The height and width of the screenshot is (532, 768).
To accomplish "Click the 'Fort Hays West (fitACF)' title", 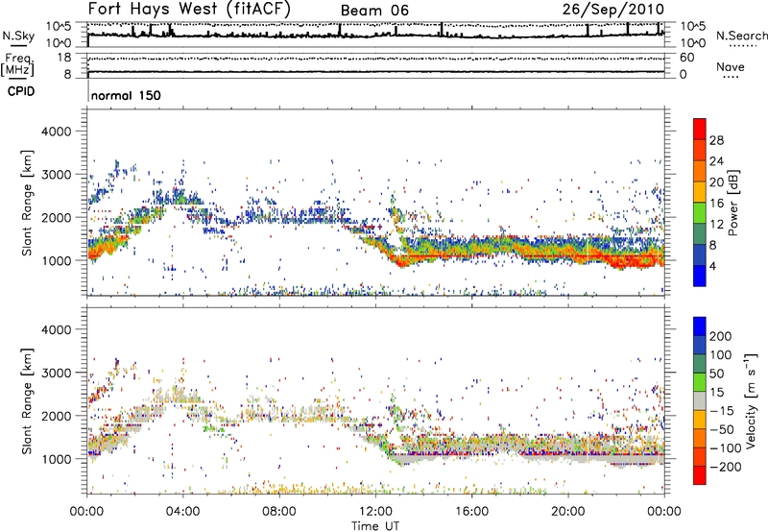I will 189,9.
